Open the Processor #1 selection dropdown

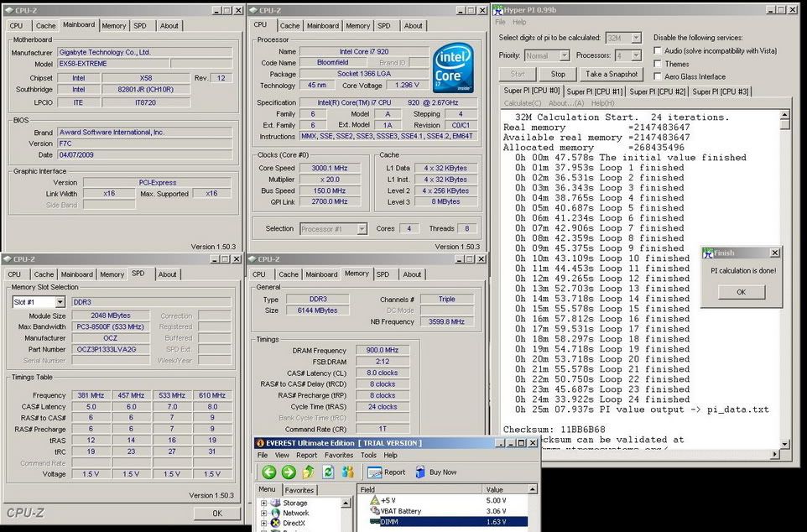point(362,229)
